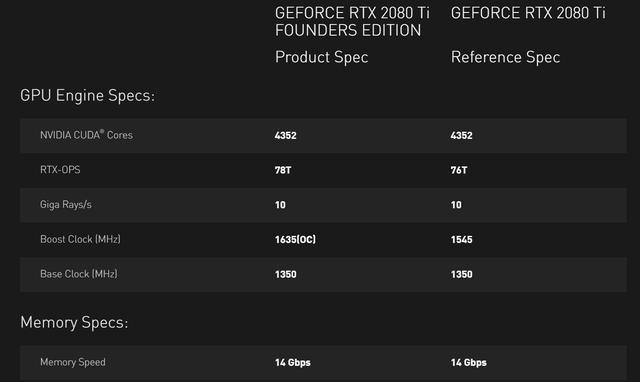640x382 pixels.
Task: Click the Reference Spec column label
Action: (x=505, y=57)
